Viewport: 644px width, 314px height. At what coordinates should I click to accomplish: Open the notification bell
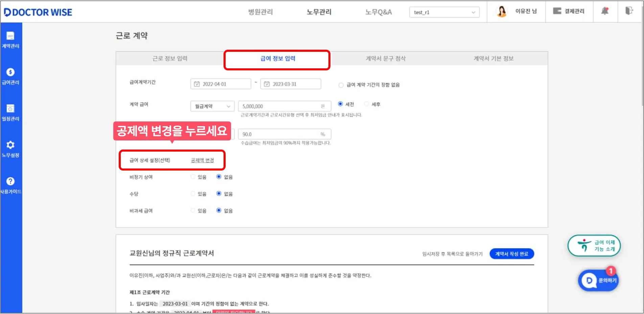605,11
